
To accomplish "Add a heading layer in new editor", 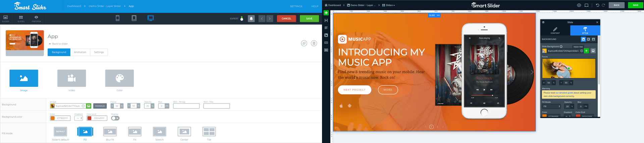I will [x=326, y=20].
